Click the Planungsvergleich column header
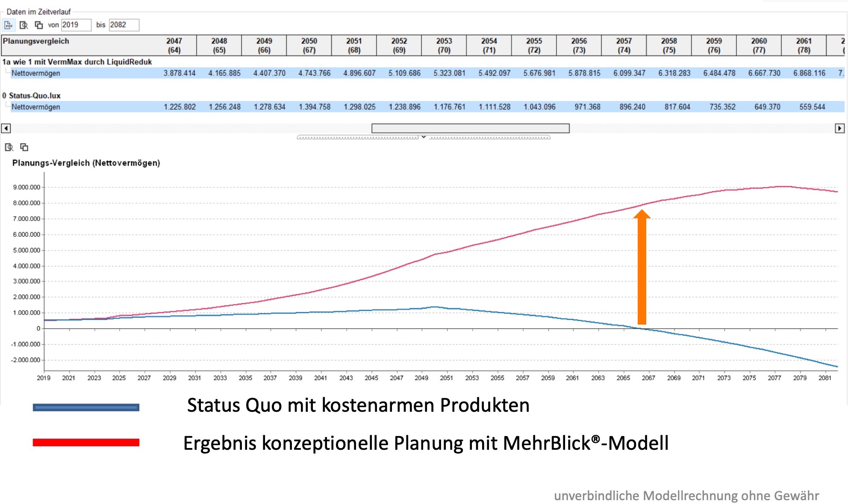The width and height of the screenshot is (848, 504). [36, 41]
